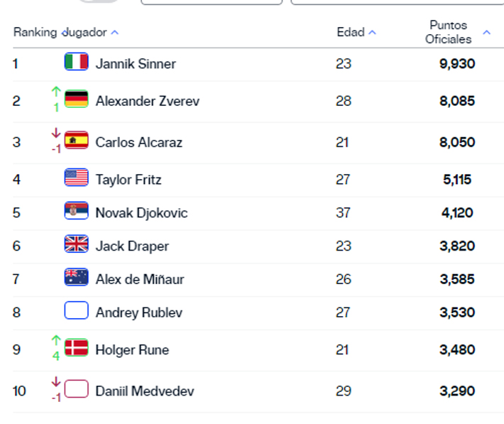Sort by the Jugador column chevron
This screenshot has height=424, width=504.
pyautogui.click(x=115, y=33)
